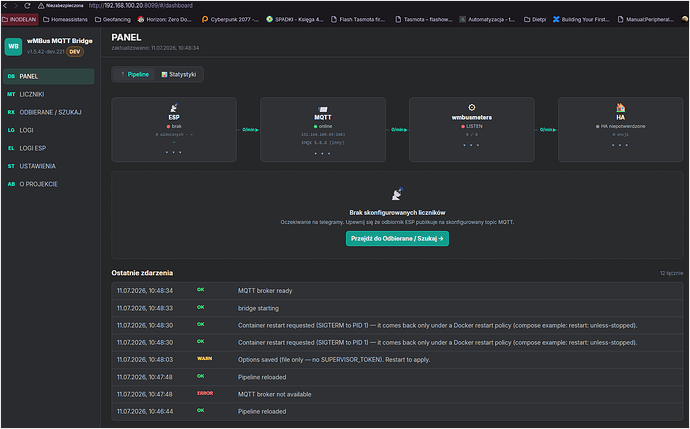Select the Pipeline tab
This screenshot has width=690, height=429.
coord(135,74)
